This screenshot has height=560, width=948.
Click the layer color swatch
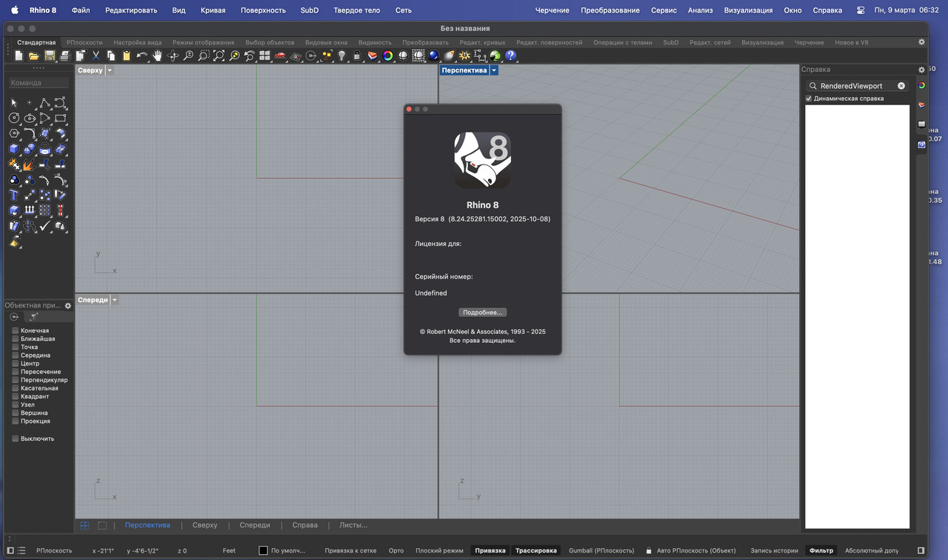click(263, 550)
